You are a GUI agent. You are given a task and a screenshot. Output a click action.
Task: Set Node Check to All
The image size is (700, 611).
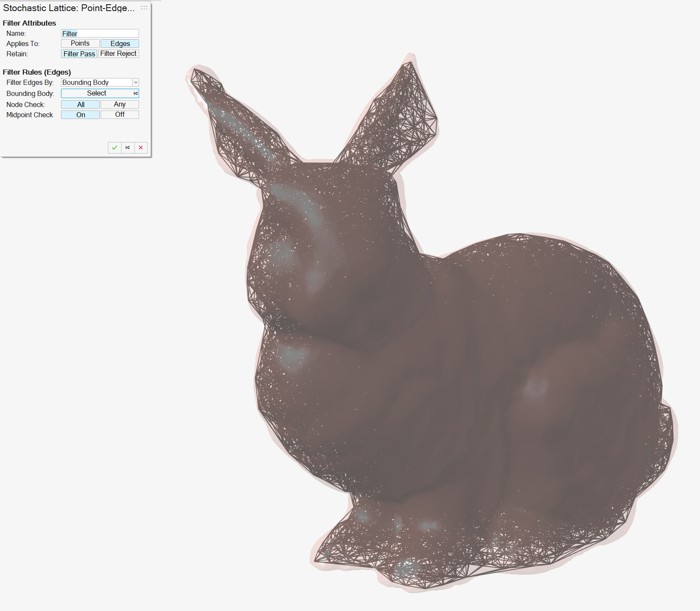pos(81,104)
